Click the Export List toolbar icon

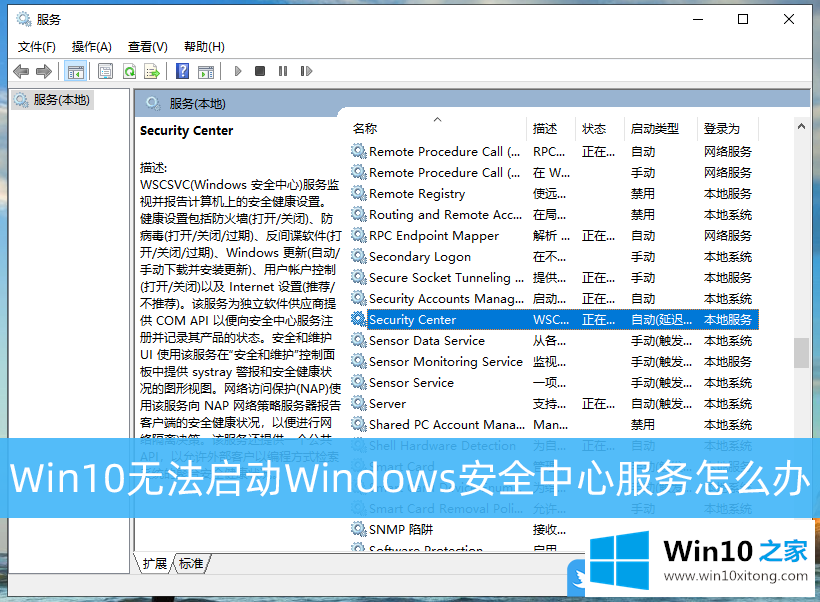(x=152, y=71)
